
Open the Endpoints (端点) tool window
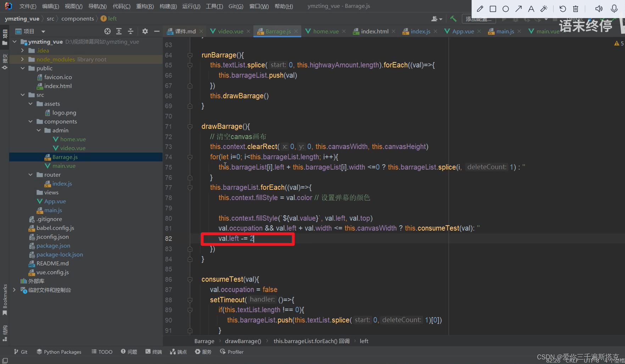pos(178,352)
